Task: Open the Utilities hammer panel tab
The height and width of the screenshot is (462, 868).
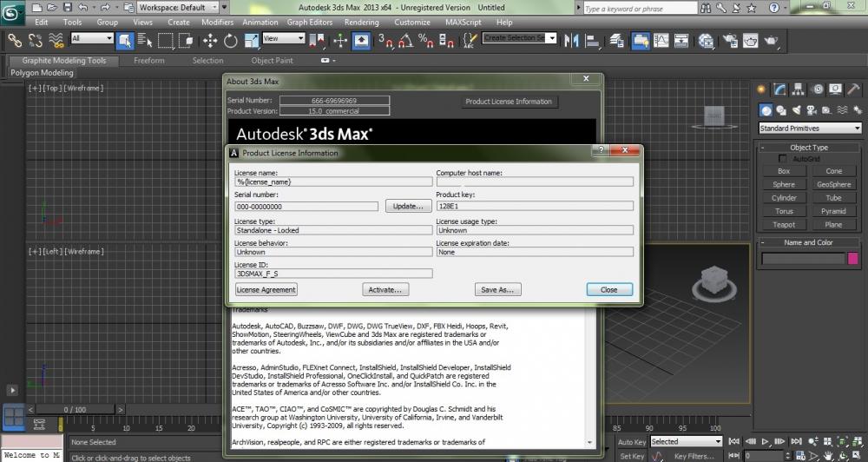Action: click(x=853, y=89)
